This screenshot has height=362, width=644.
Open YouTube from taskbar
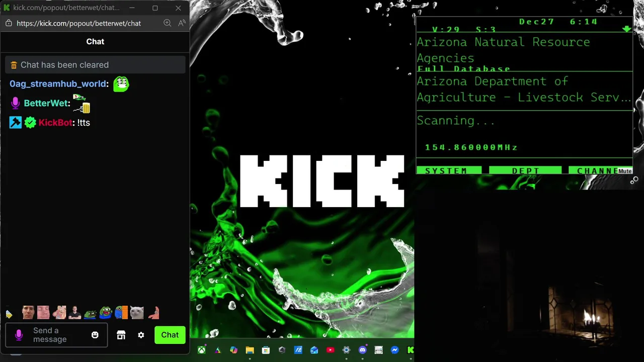click(x=330, y=350)
